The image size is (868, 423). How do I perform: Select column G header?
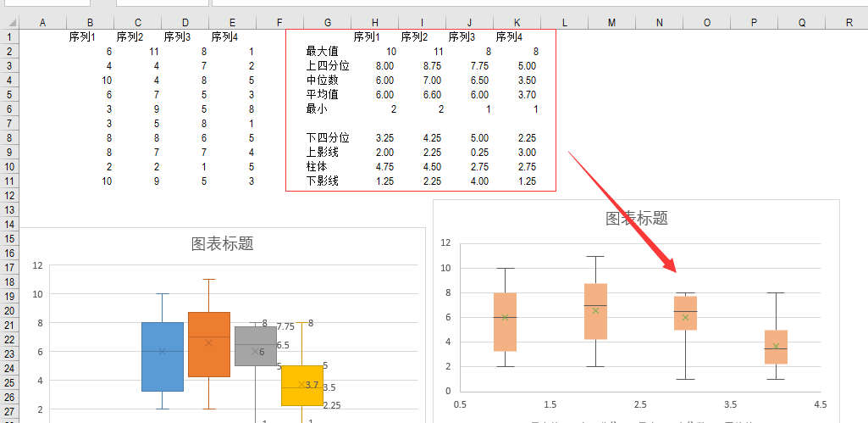coord(328,23)
